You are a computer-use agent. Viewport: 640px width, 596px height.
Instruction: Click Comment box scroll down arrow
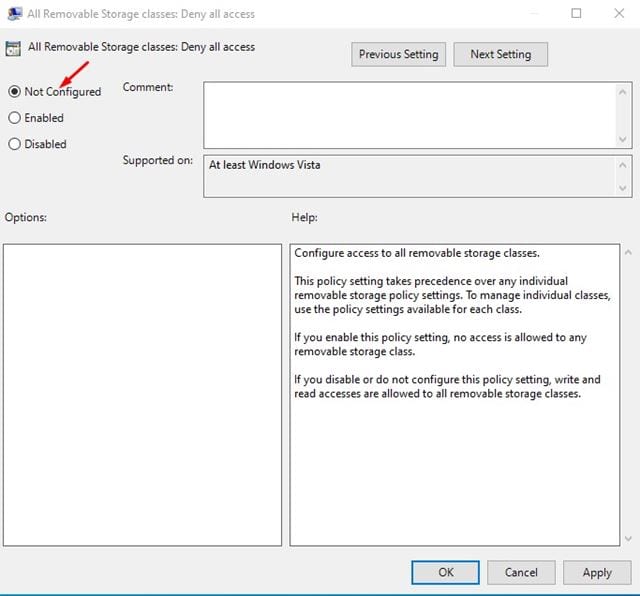click(624, 139)
